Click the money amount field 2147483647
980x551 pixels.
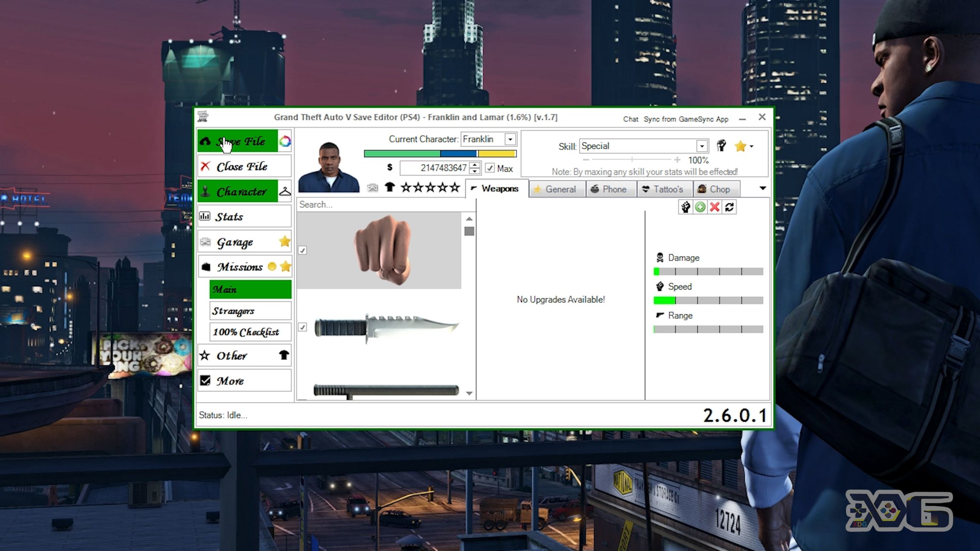434,168
